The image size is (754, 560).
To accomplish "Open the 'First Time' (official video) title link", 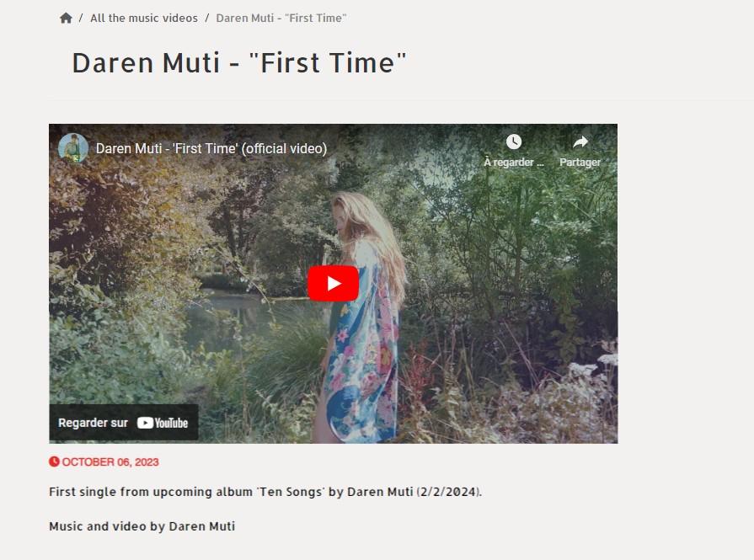I will point(211,148).
